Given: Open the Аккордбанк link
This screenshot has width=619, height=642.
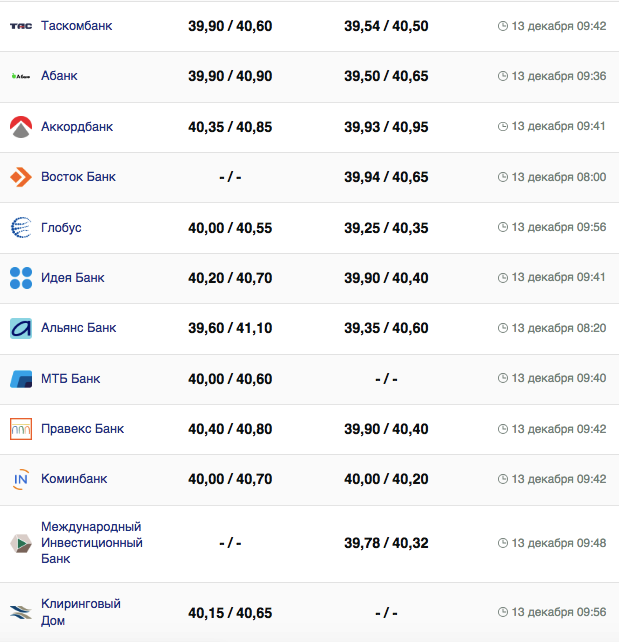Looking at the screenshot, I should (x=77, y=127).
